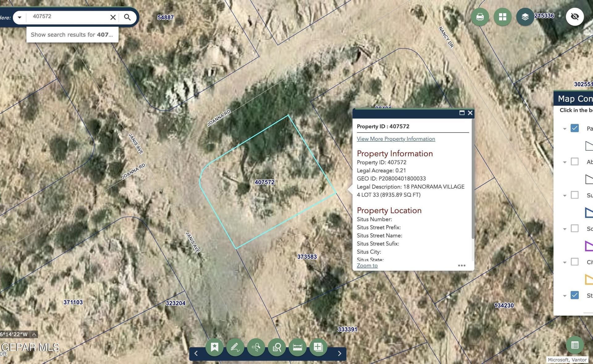Open the ellipsis menu in the property popup
Screen dimensions: 593x364
462,266
